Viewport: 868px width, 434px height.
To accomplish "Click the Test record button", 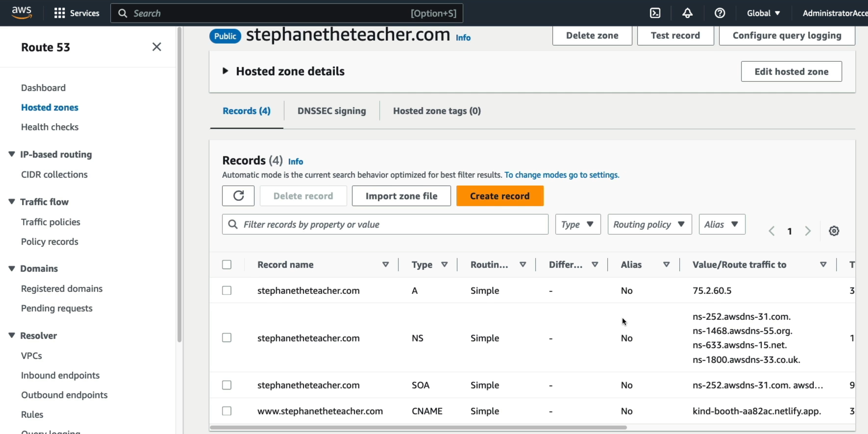I will click(x=675, y=35).
